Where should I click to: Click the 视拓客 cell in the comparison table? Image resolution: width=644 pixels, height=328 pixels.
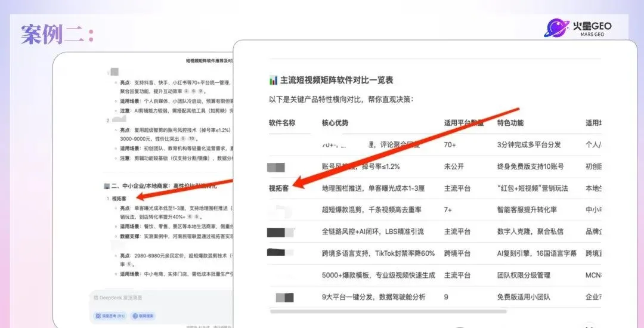click(x=279, y=188)
